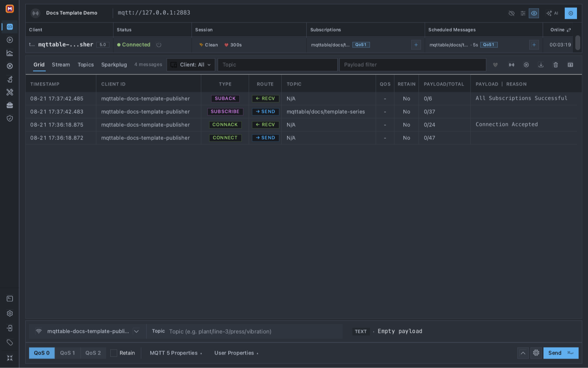Viewport: 588px width, 368px height.
Task: Expand the publish panel with up chevron
Action: [523, 353]
